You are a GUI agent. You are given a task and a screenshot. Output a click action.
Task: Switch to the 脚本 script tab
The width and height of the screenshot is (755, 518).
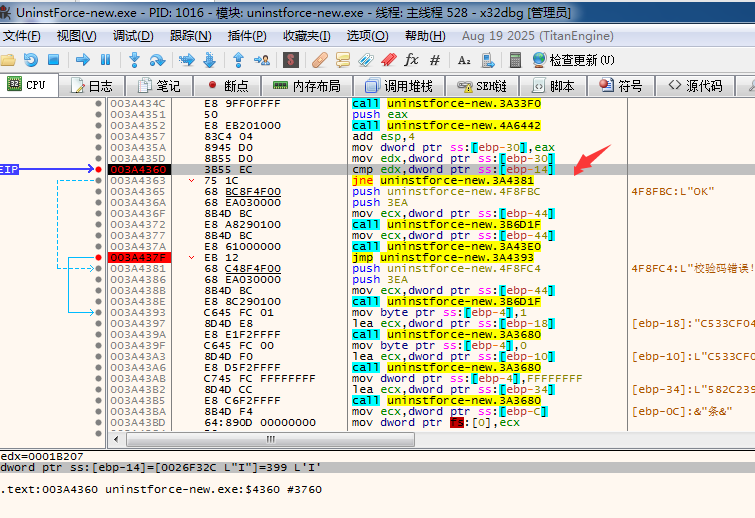tap(553, 86)
